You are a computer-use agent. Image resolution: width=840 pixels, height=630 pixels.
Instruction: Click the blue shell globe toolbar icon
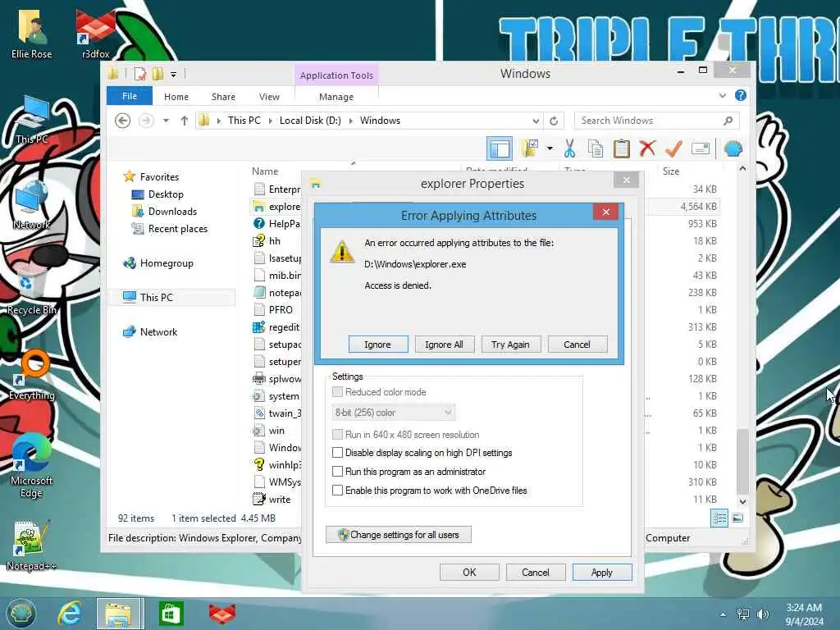click(733, 148)
